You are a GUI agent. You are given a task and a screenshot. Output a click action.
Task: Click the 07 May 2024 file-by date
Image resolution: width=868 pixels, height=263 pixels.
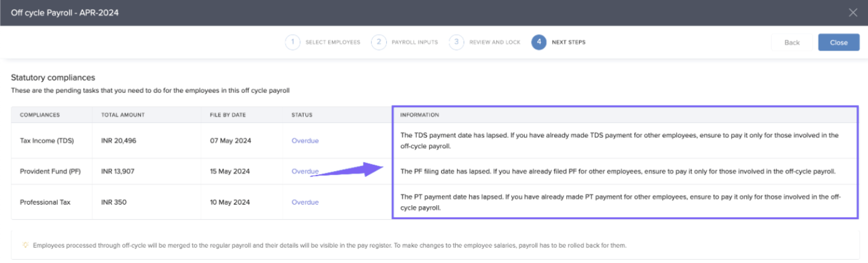[x=230, y=141]
